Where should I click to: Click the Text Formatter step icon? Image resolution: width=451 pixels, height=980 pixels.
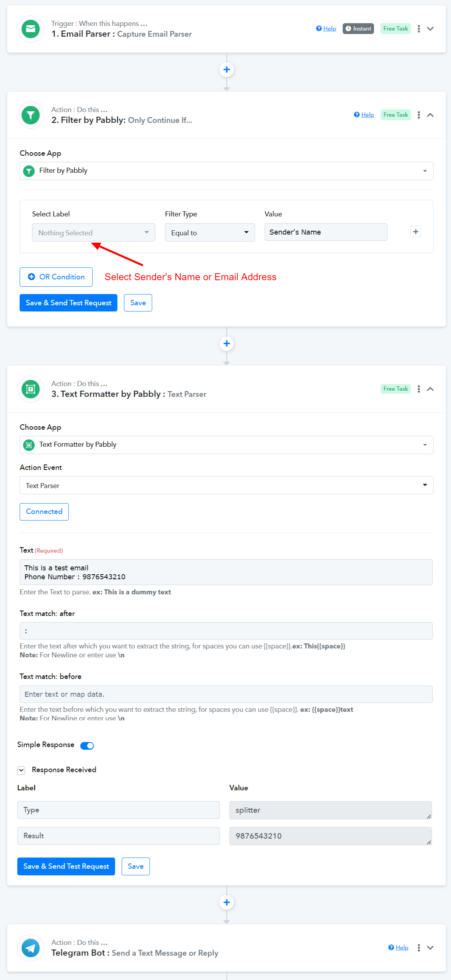click(31, 389)
